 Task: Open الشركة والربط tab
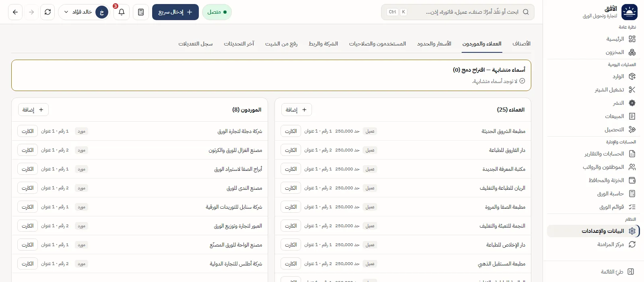323,44
